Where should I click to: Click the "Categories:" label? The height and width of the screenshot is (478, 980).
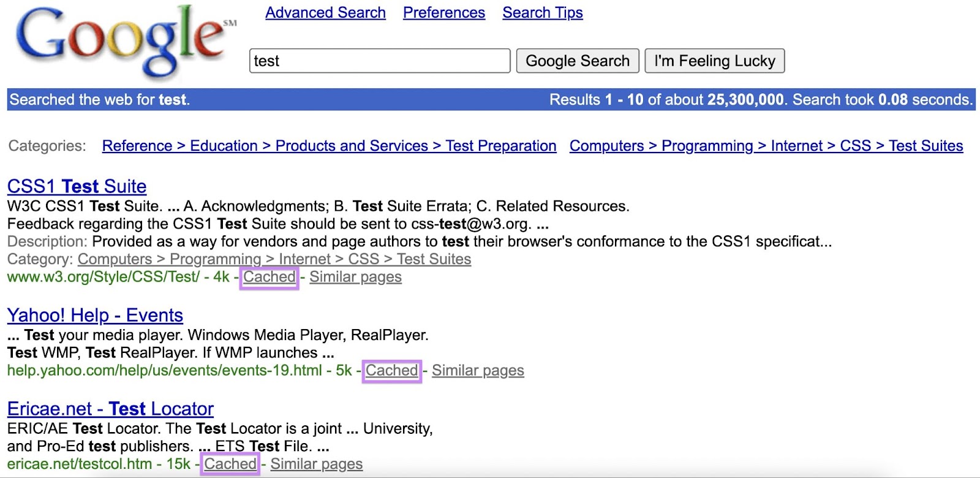(x=47, y=146)
